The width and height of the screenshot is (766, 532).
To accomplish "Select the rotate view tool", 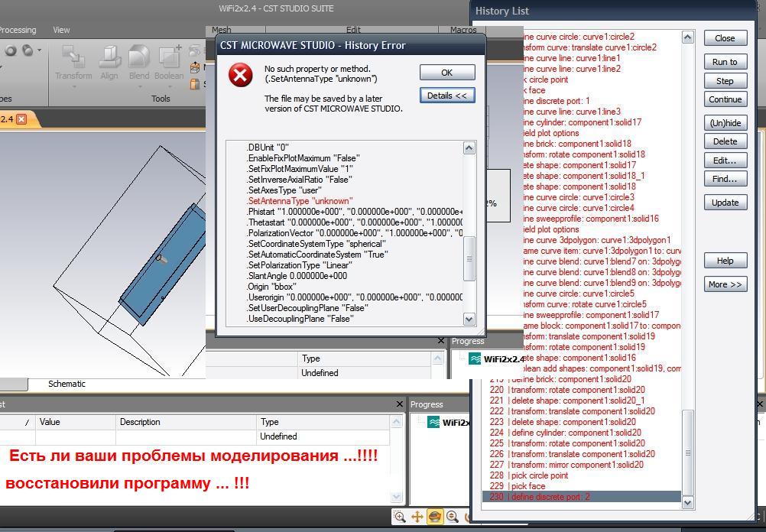I will [435, 517].
